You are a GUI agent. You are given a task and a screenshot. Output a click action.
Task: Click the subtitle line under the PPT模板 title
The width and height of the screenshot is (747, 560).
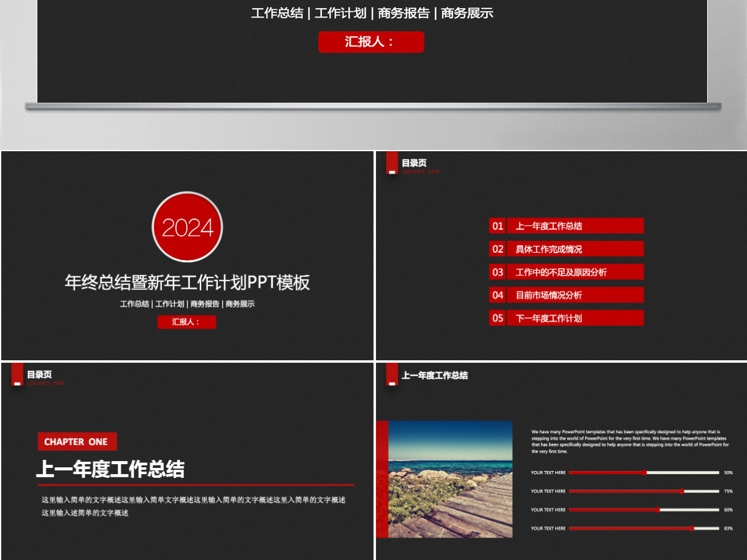(187, 304)
